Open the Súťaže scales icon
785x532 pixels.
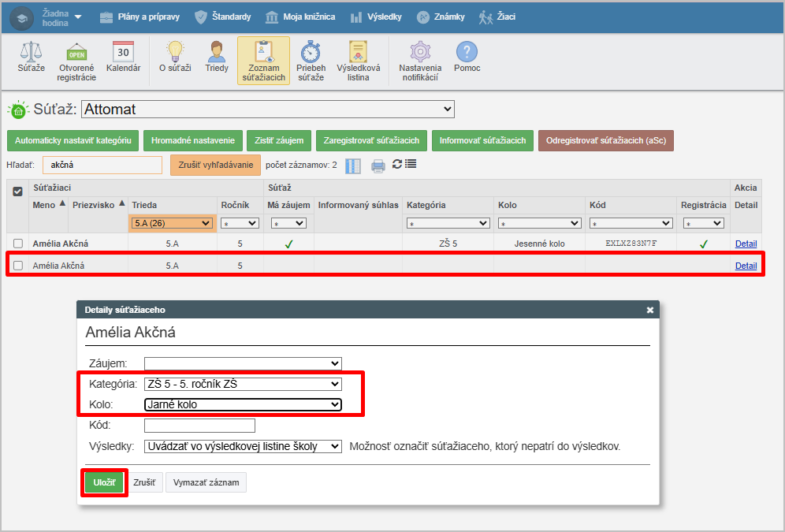(x=32, y=52)
